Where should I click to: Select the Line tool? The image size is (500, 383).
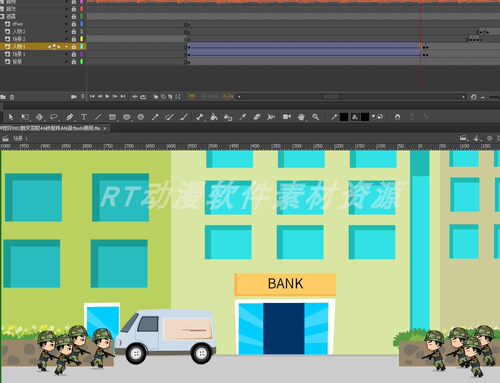pyautogui.click(x=98, y=117)
